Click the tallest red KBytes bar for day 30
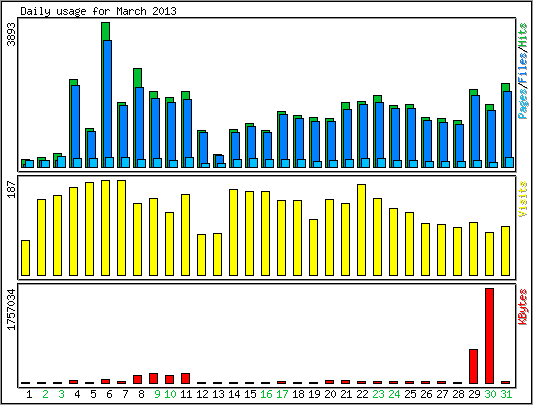The height and width of the screenshot is (405, 533). (x=489, y=336)
